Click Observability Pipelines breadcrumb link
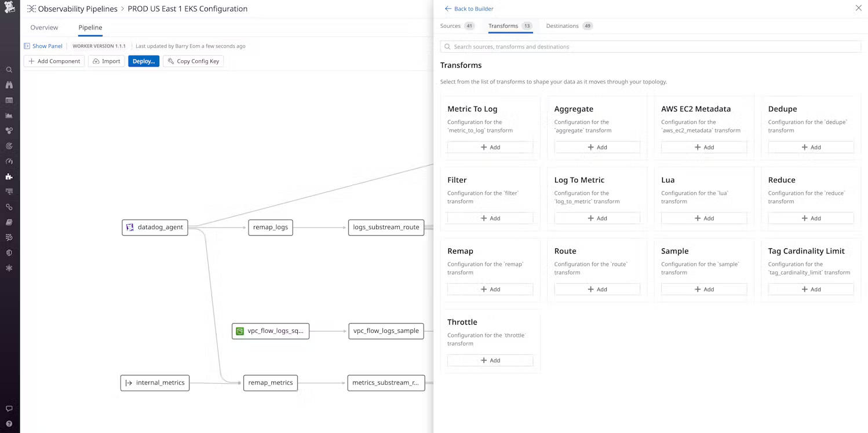 tap(78, 9)
